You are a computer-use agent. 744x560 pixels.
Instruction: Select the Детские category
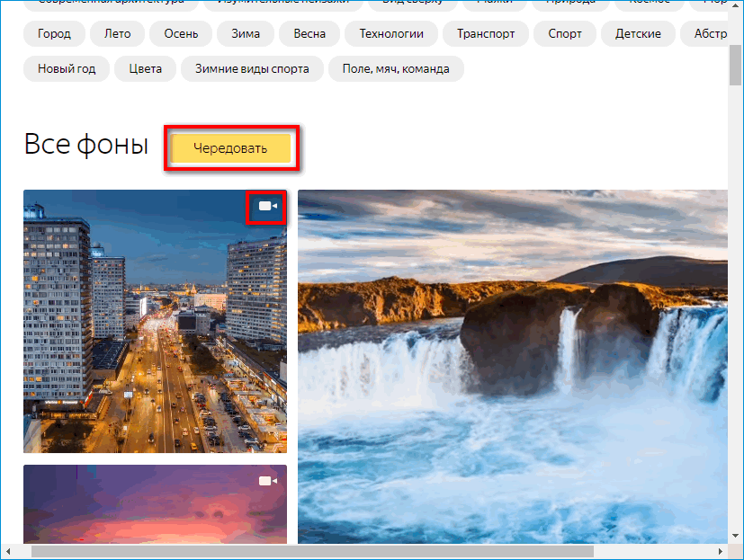click(x=637, y=33)
